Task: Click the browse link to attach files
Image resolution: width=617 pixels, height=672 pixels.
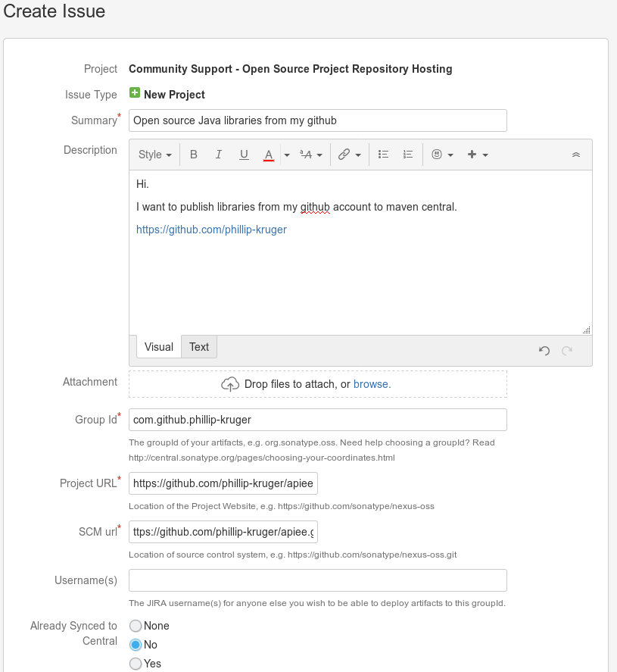Action: point(372,384)
